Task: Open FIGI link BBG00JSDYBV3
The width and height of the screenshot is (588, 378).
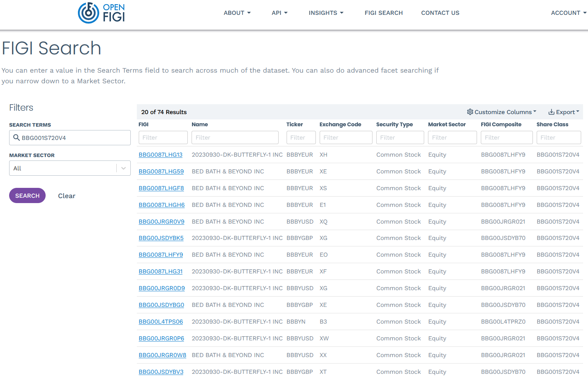Action: [x=161, y=372]
